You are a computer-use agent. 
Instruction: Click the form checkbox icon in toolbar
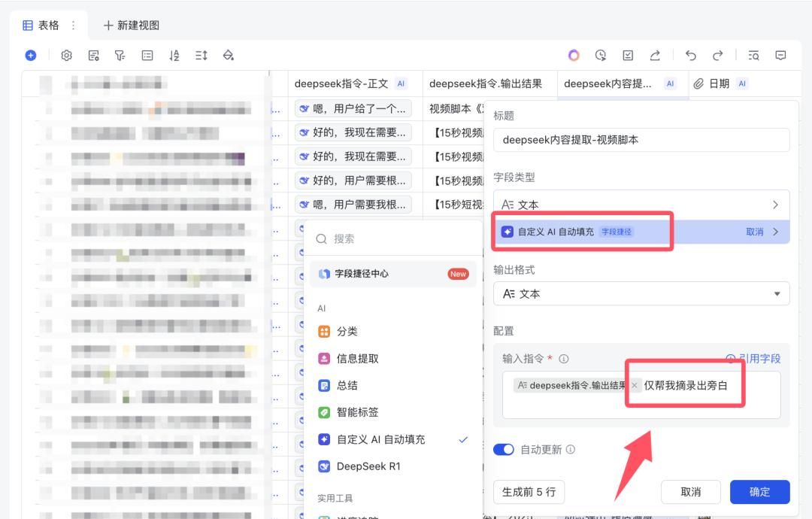[x=628, y=56]
